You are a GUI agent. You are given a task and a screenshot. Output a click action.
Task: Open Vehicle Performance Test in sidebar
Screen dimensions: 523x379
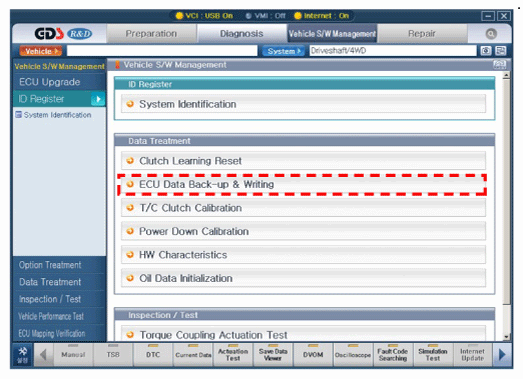(x=59, y=316)
